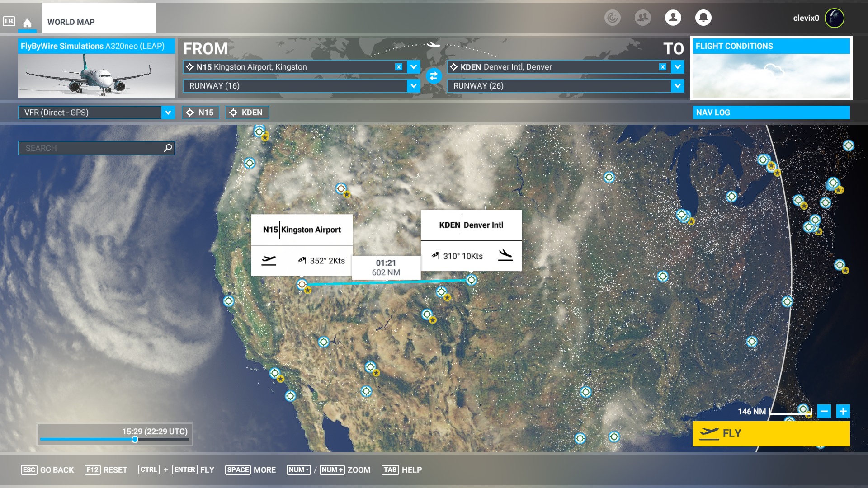Swap departure and arrival airports

(x=434, y=76)
